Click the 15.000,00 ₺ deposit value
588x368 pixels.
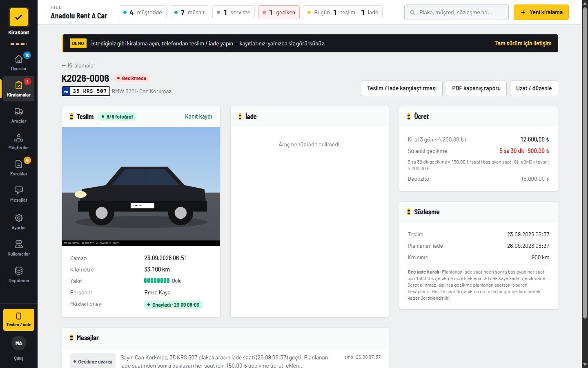[x=535, y=179]
